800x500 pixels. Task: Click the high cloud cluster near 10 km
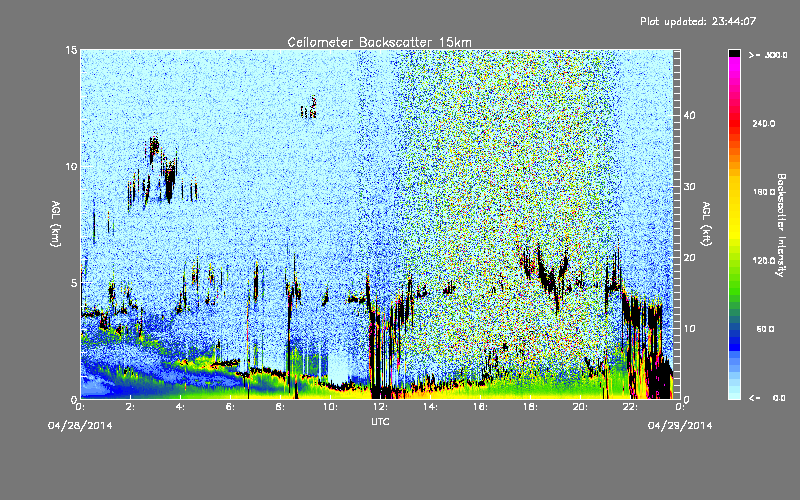(x=161, y=171)
